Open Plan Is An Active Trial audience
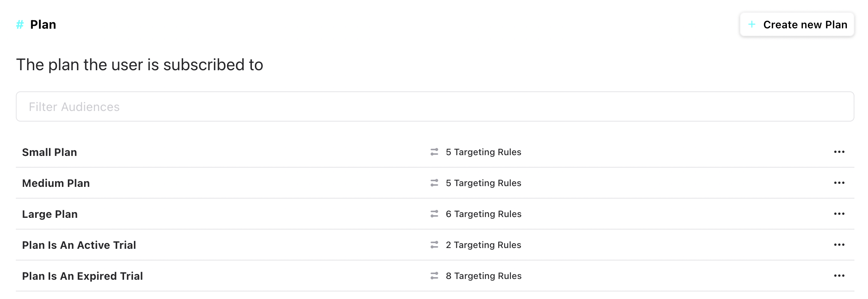 [x=79, y=245]
